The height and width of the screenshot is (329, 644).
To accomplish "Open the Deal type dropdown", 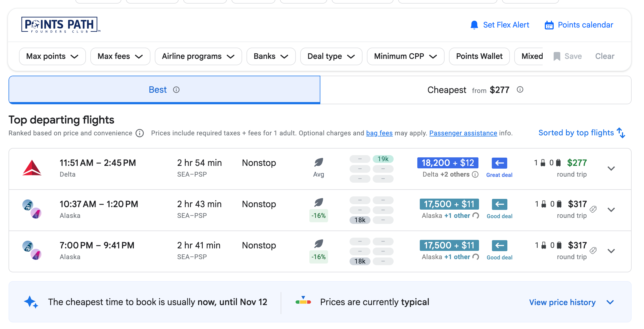I will click(331, 56).
